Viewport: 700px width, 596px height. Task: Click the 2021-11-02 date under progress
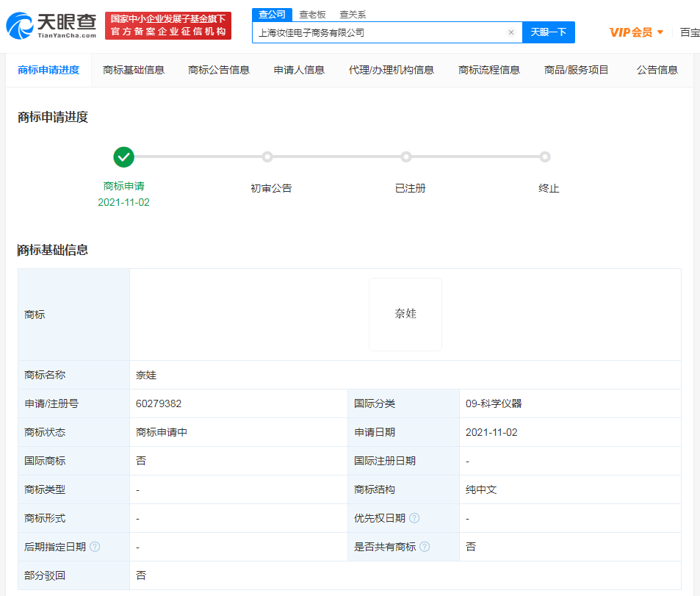click(123, 202)
